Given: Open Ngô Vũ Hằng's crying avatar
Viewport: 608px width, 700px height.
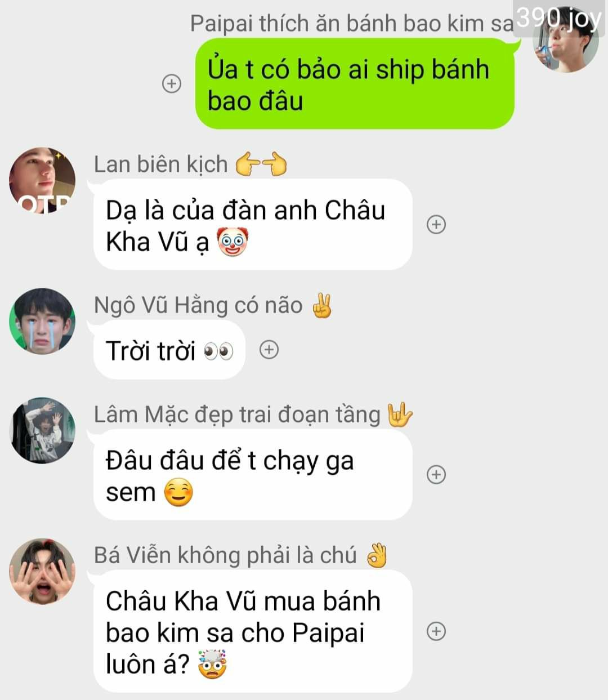Looking at the screenshot, I should click(42, 321).
